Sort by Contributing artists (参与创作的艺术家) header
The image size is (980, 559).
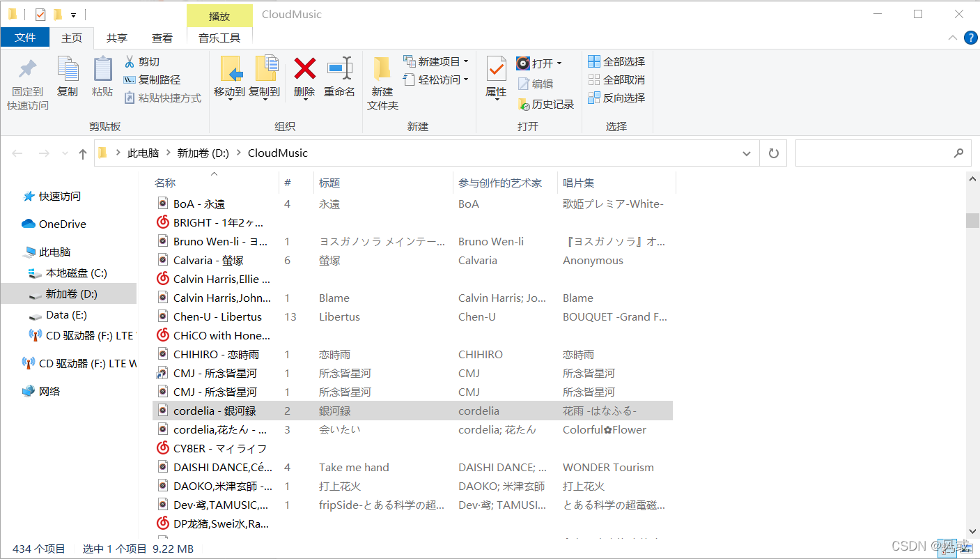tap(500, 183)
